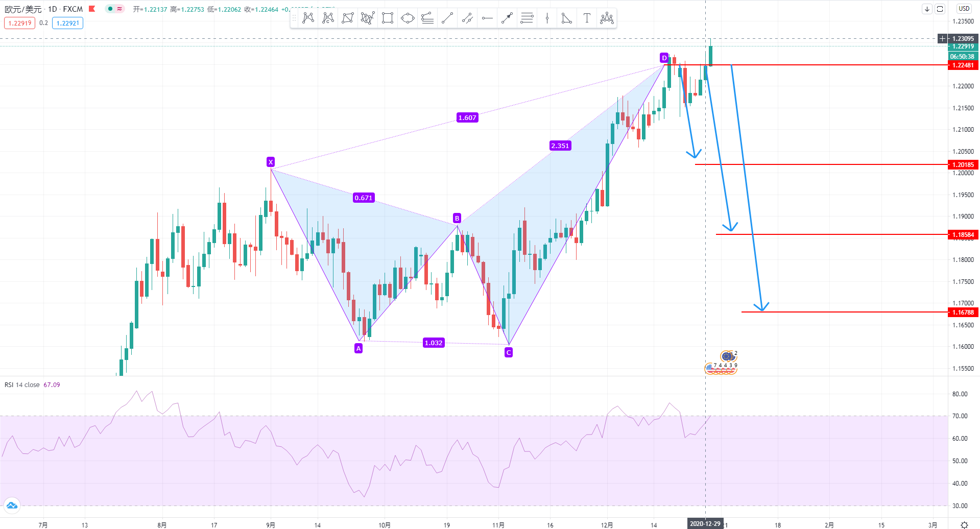Click the RSI value 67.09
This screenshot has height=529, width=980.
tap(52, 385)
